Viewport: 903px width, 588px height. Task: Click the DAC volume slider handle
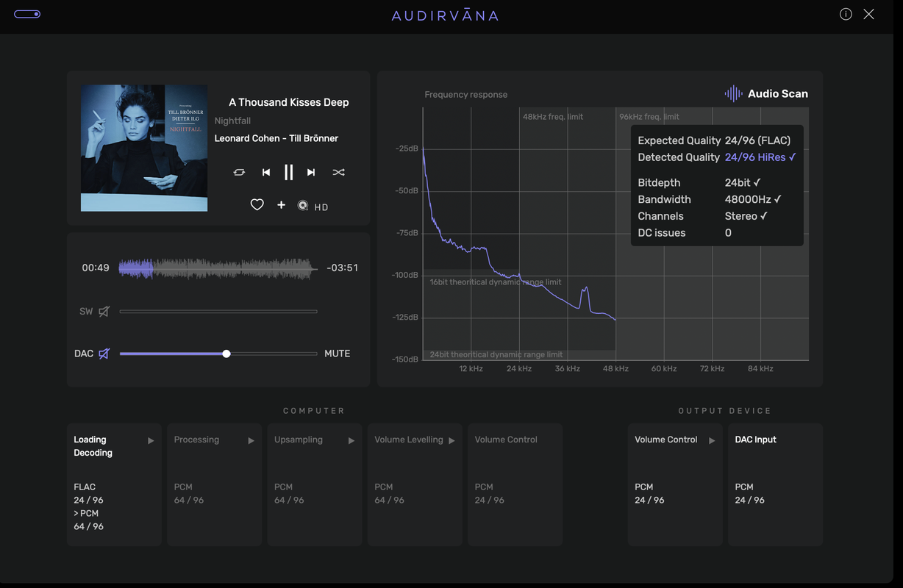click(x=226, y=354)
